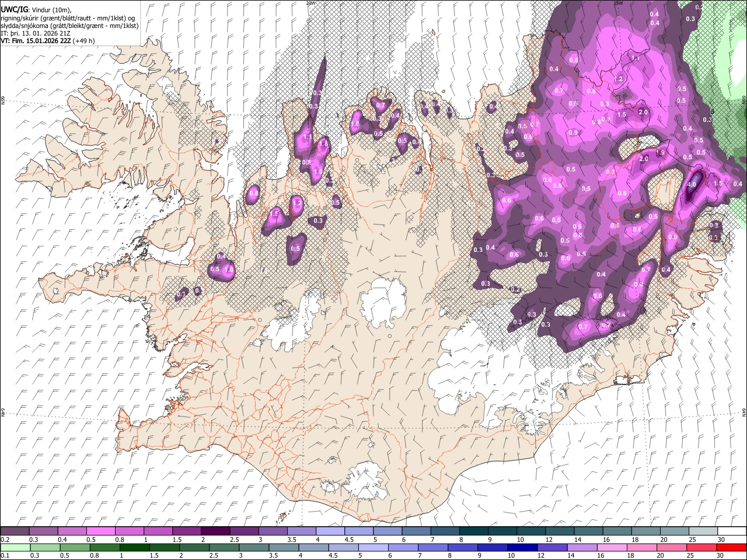
Task: Select the palest green swatch between 0.1 and 0.3
Action: pos(16,548)
